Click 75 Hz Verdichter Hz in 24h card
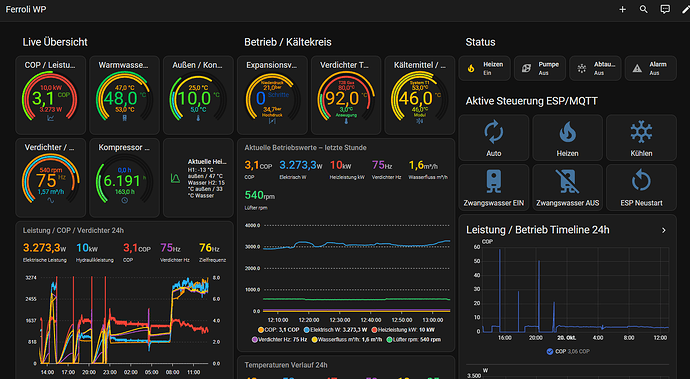690x379 pixels. tap(171, 248)
